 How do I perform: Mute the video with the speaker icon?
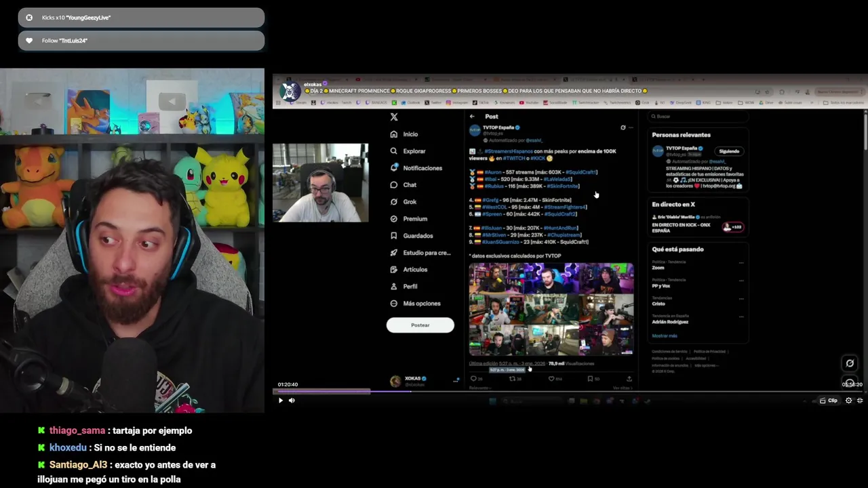pos(292,401)
